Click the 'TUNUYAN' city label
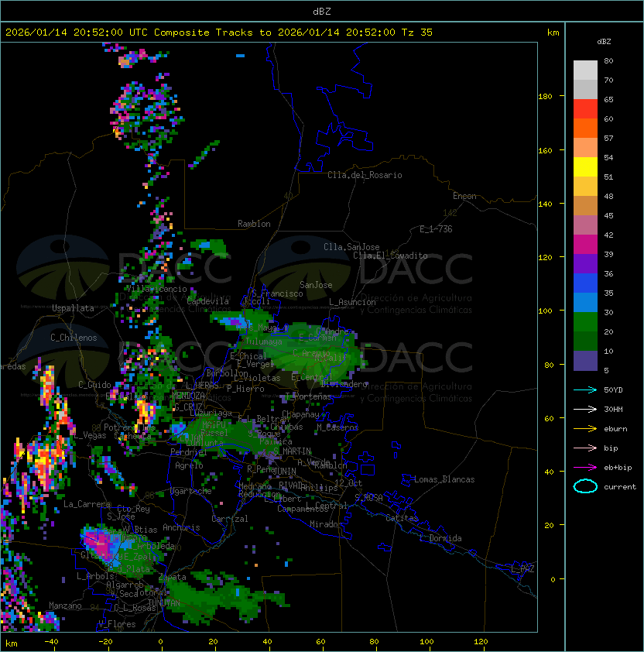 164,603
